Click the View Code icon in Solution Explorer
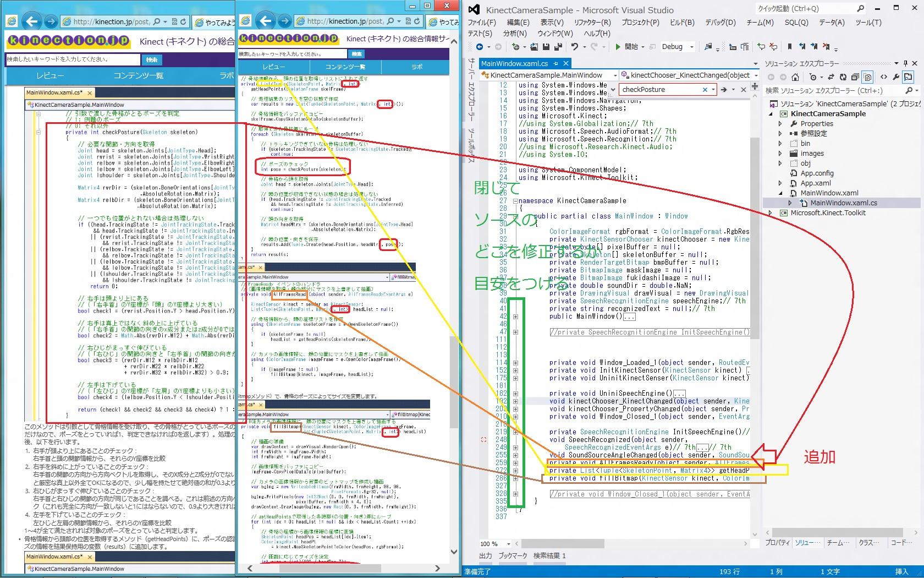This screenshot has width=924, height=578. [883, 77]
